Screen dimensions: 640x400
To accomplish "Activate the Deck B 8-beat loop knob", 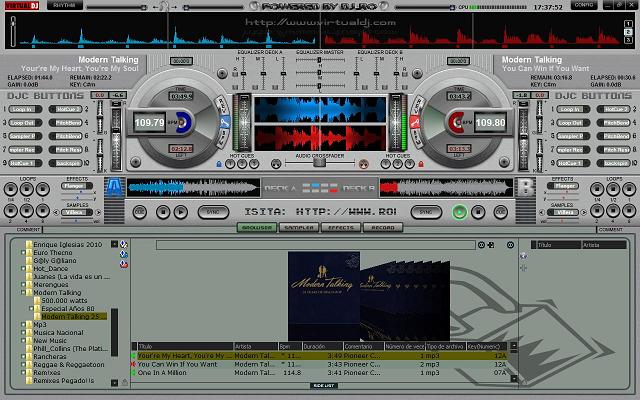I will click(x=629, y=211).
